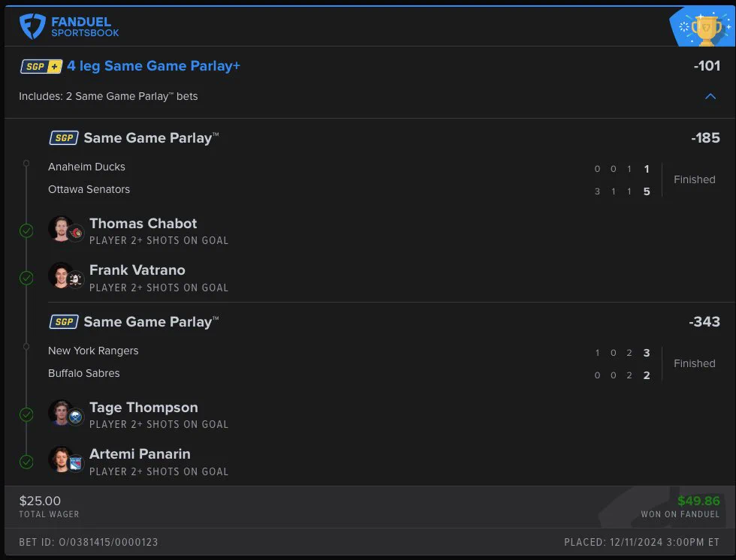Click green checkmark beside Tage Thompson
Screen dimensions: 736x560
tap(26, 414)
